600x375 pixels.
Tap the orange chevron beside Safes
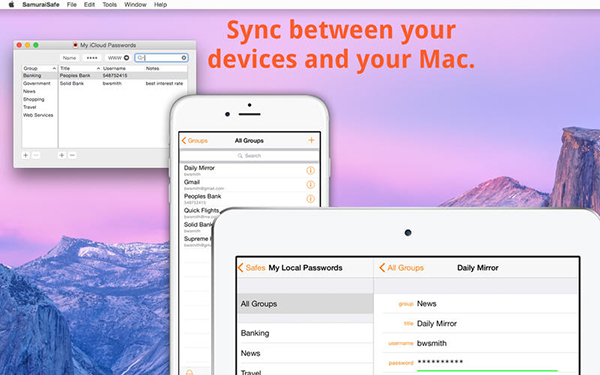coord(240,268)
